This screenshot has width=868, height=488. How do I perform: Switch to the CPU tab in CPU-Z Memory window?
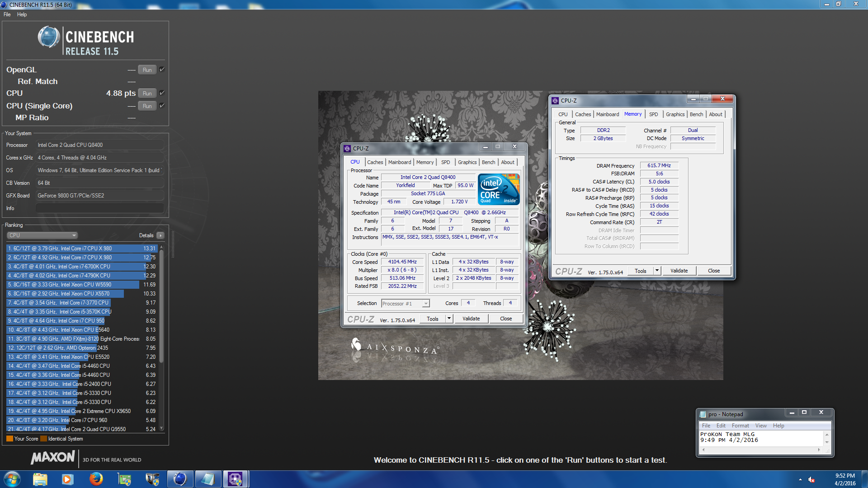click(x=563, y=114)
